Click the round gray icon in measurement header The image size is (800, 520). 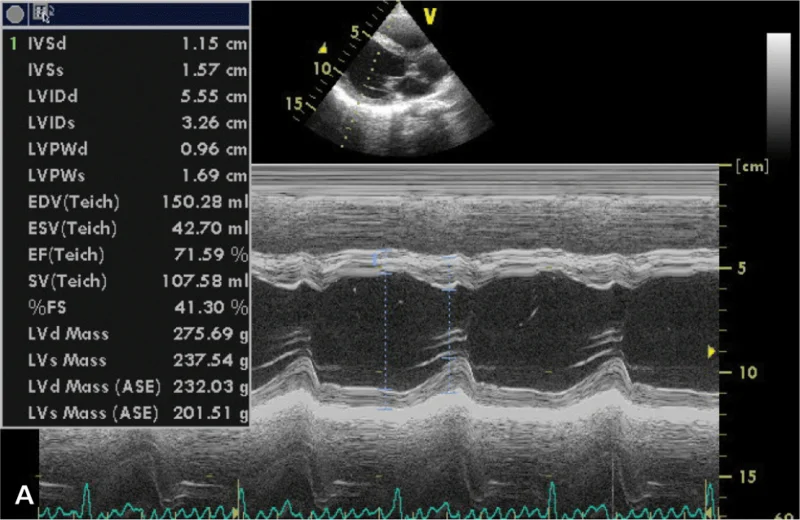[x=15, y=14]
